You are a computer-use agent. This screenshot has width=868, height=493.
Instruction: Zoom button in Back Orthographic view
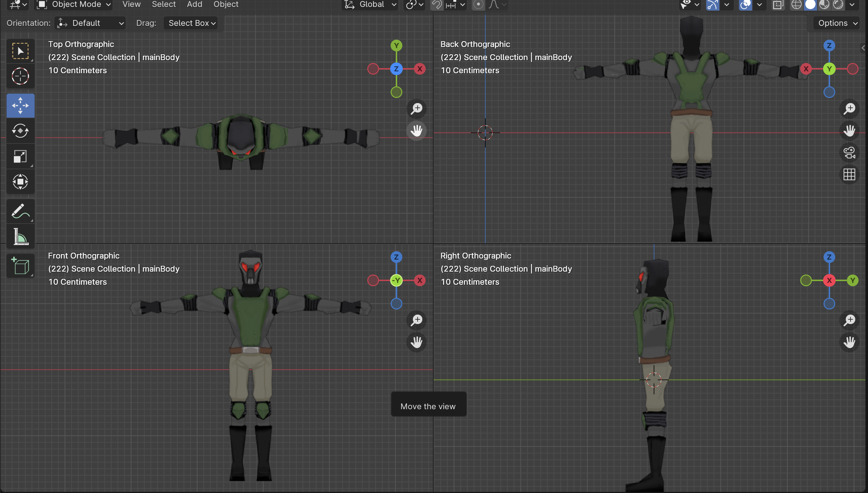[849, 109]
